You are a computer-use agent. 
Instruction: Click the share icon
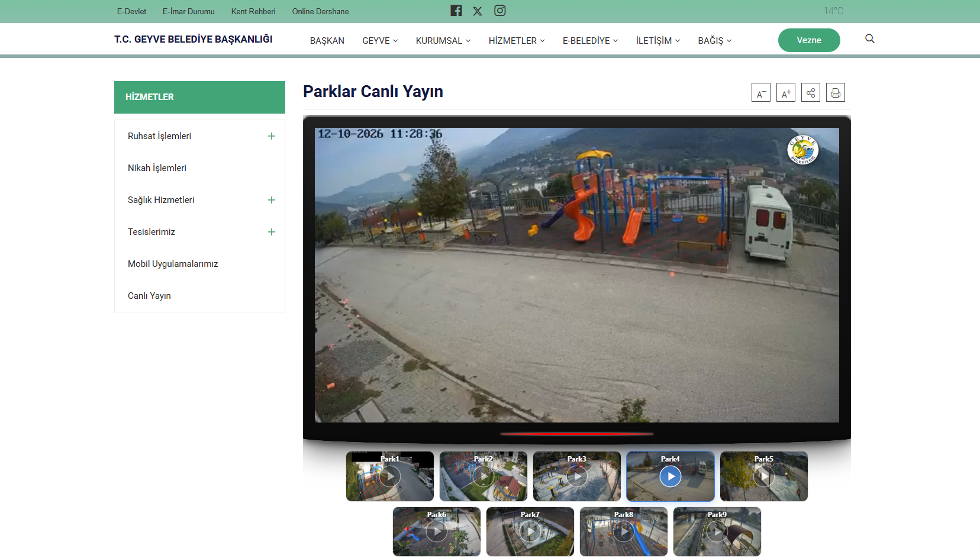click(811, 92)
